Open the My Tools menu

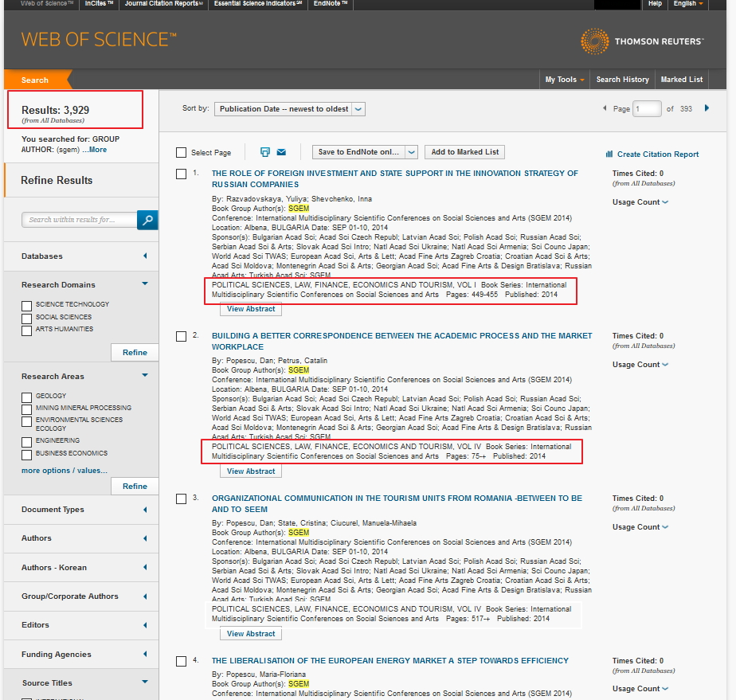565,80
